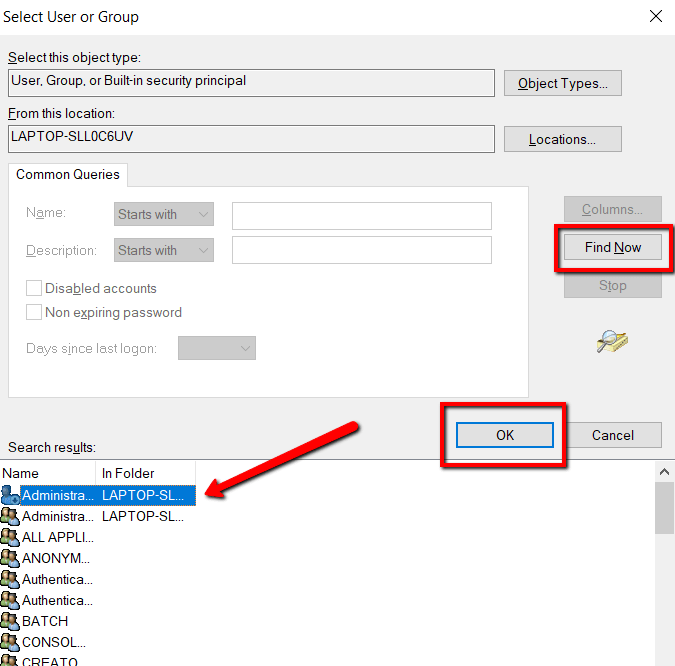Viewport: 675px width, 666px height.
Task: Tick the Non expiring password checkbox
Action: pos(34,312)
